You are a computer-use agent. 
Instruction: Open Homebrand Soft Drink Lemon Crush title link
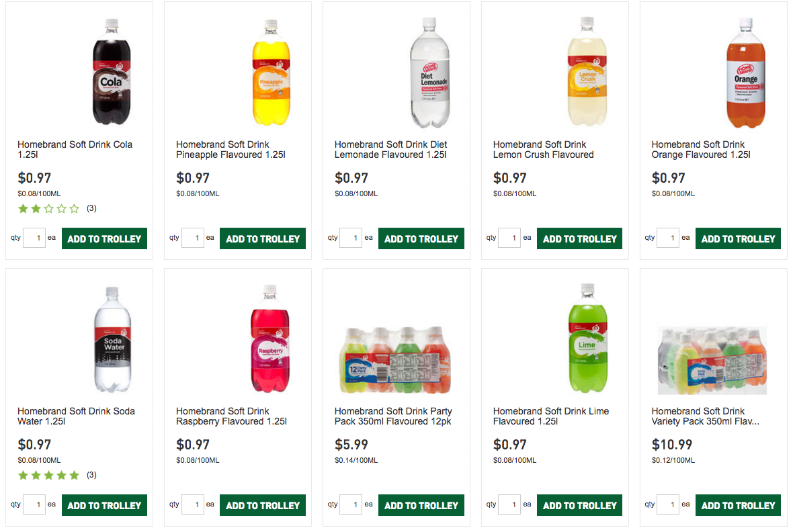(x=543, y=150)
